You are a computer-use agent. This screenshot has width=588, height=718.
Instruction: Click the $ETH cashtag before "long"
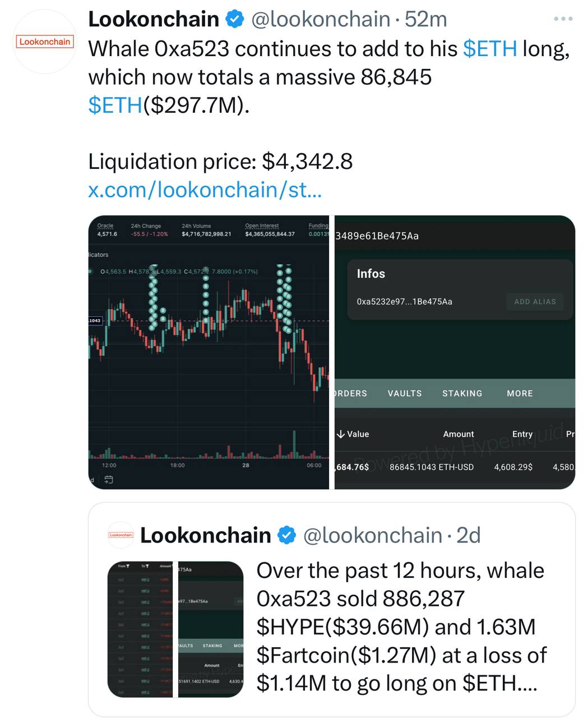[x=490, y=49]
